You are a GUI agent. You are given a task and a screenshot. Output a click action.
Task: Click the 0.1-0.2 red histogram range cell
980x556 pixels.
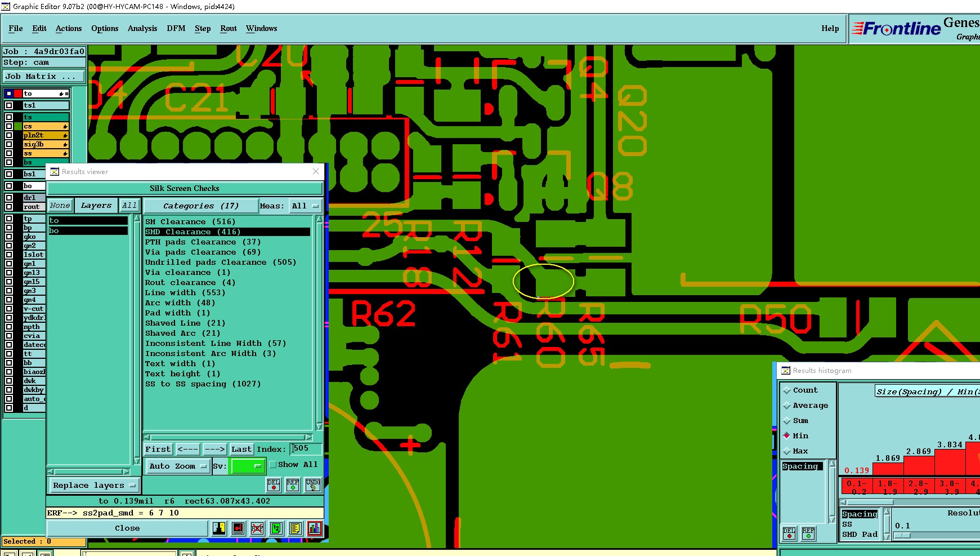(857, 487)
